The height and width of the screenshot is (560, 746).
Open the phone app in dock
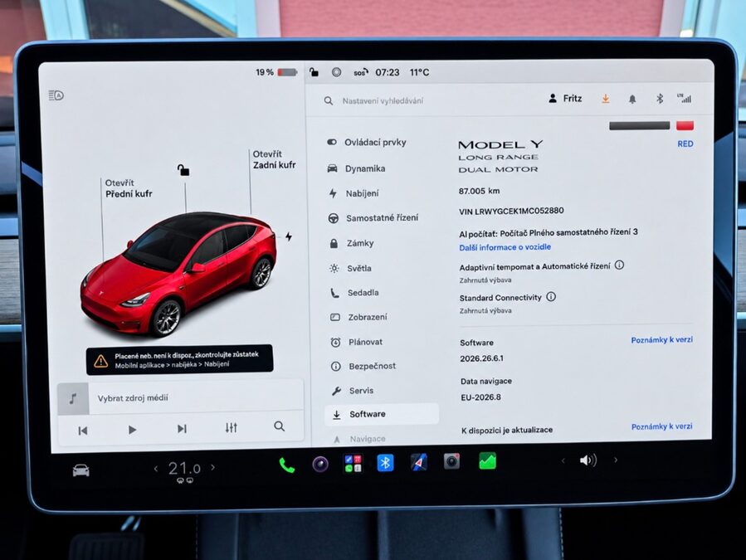point(287,465)
